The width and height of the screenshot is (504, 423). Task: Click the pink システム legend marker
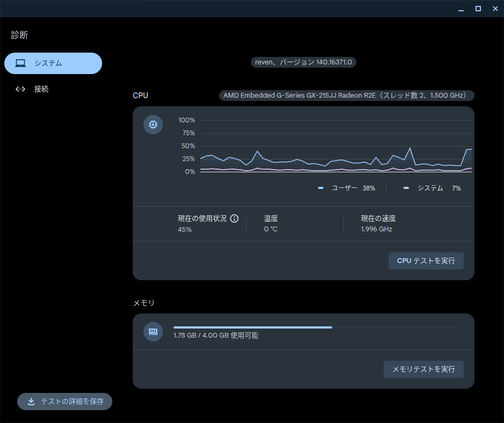point(406,188)
